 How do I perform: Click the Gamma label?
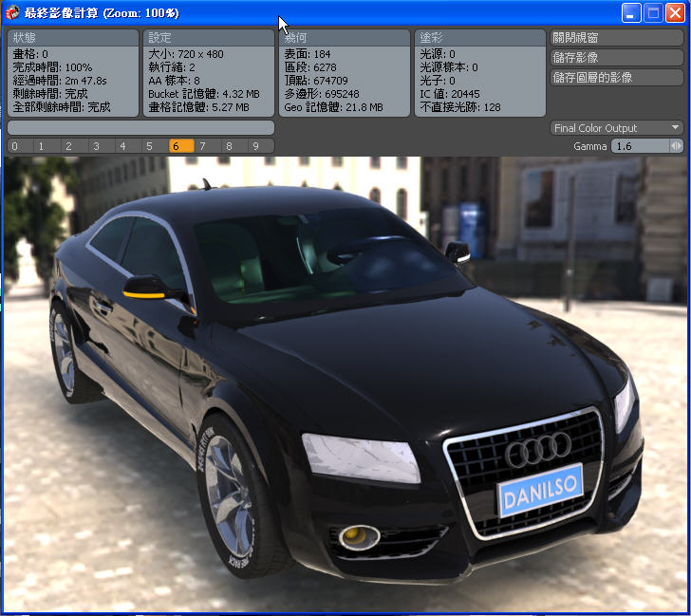[589, 146]
